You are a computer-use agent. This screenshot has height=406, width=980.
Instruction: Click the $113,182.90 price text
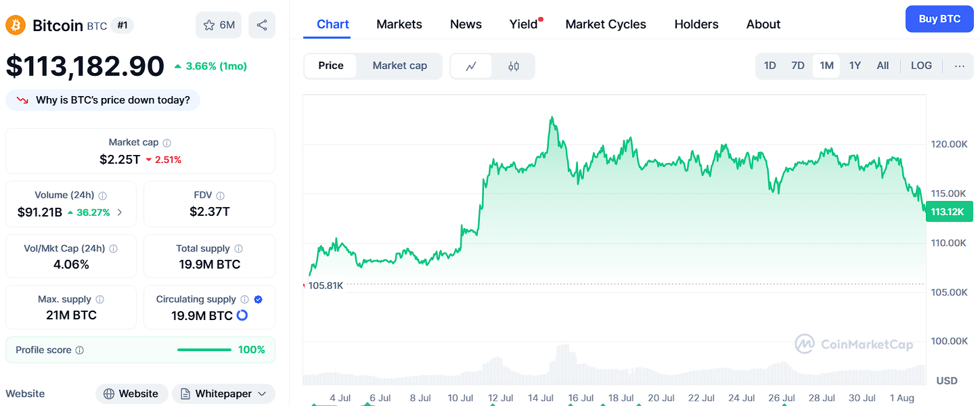pos(85,66)
